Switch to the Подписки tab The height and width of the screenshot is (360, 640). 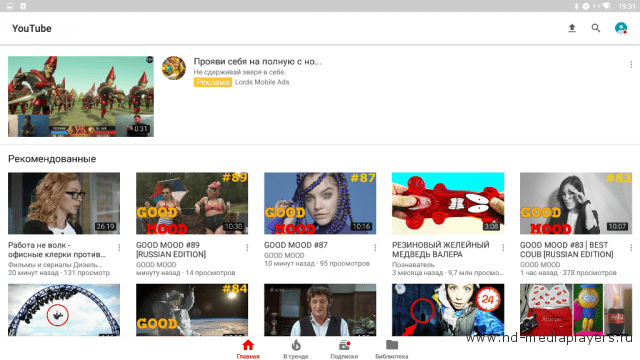(x=344, y=349)
